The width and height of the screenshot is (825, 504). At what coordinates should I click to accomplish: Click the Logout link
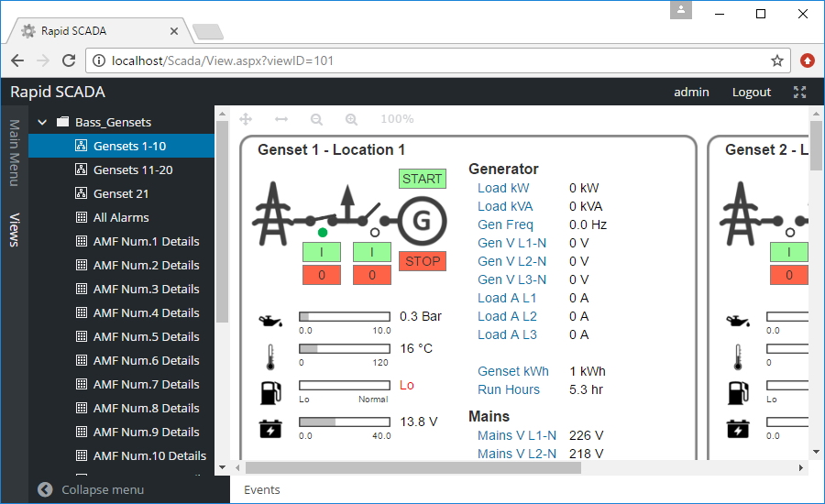751,92
